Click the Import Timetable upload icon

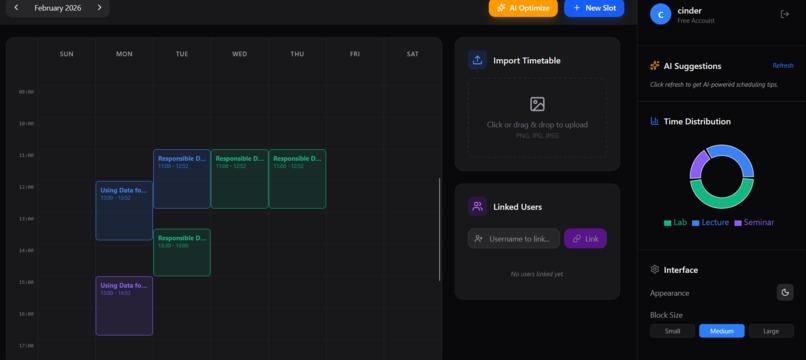tap(477, 60)
